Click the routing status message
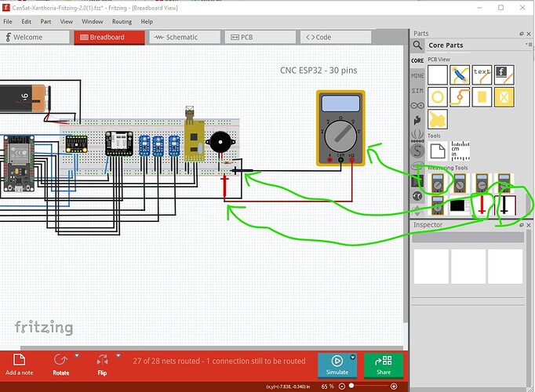The height and width of the screenshot is (392, 535). pyautogui.click(x=219, y=361)
